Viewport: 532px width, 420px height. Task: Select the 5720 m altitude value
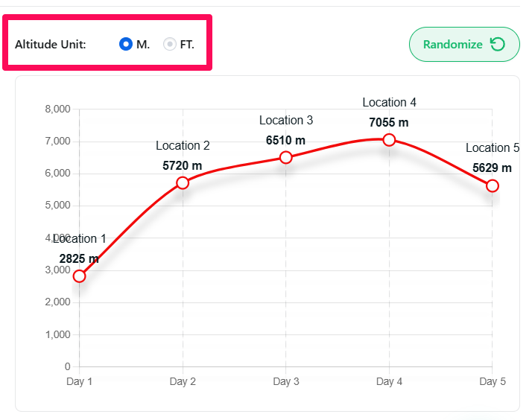(x=183, y=165)
